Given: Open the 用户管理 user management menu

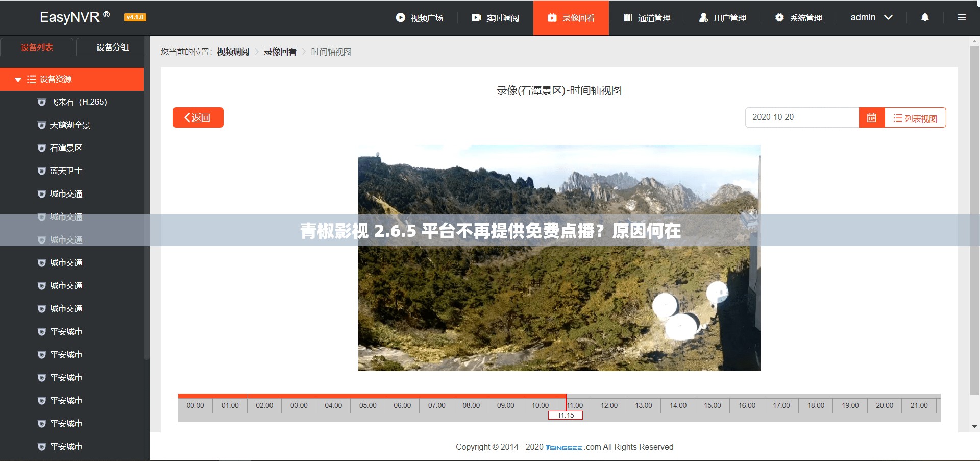Looking at the screenshot, I should coord(723,18).
